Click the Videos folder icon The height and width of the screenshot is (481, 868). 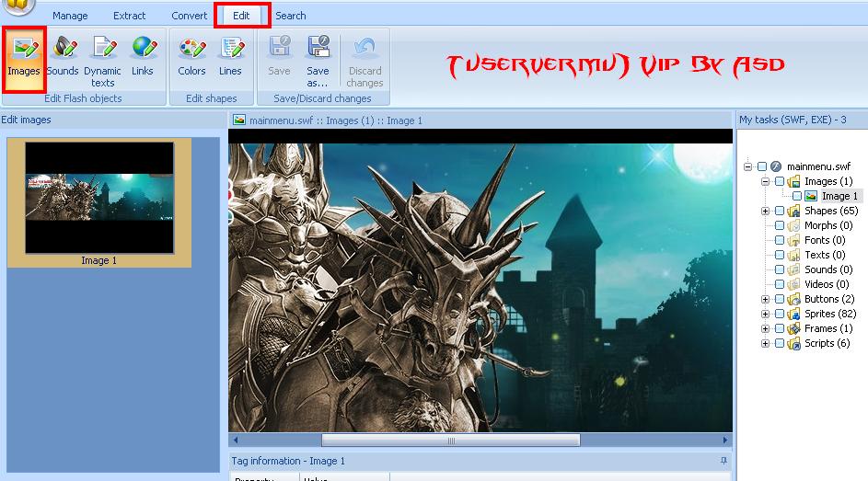(793, 284)
